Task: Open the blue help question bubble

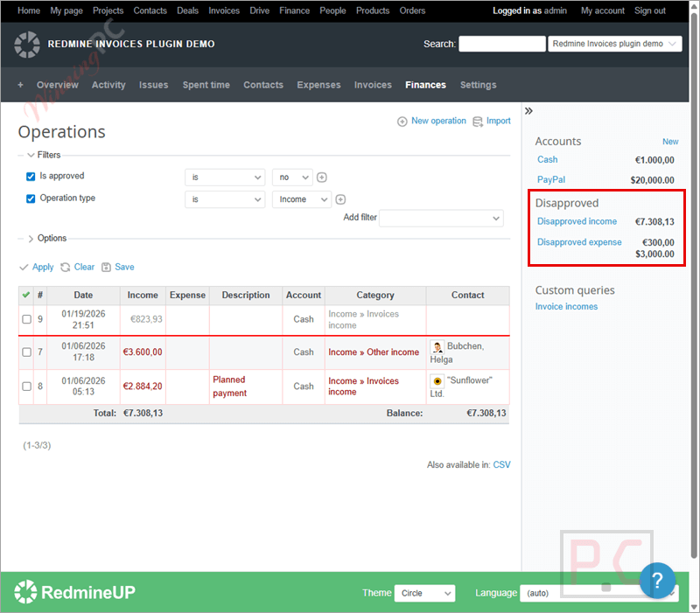Action: tap(657, 581)
